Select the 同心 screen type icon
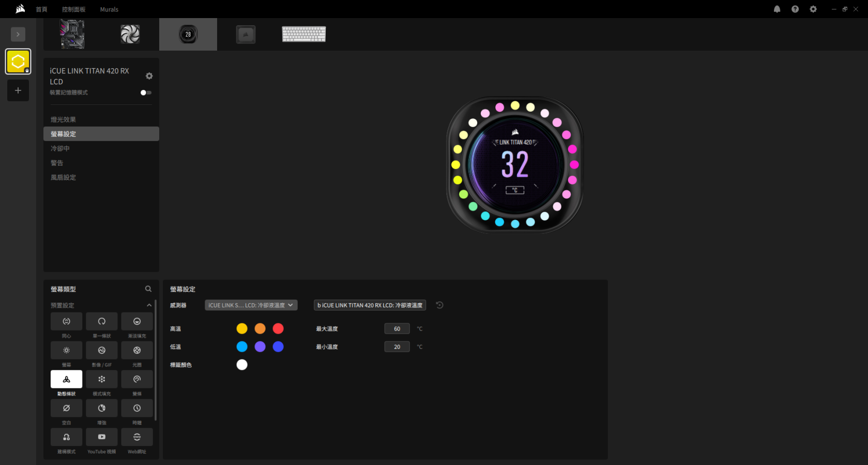 coord(66,321)
